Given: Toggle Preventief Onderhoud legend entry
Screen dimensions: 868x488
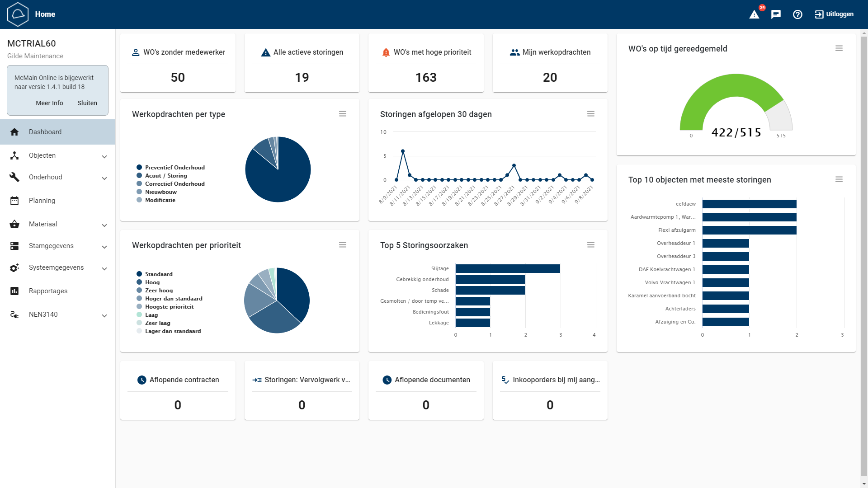Looking at the screenshot, I should click(x=175, y=168).
